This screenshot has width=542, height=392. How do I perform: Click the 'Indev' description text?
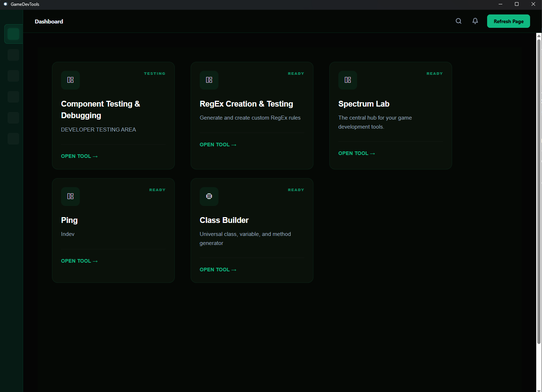click(x=68, y=234)
